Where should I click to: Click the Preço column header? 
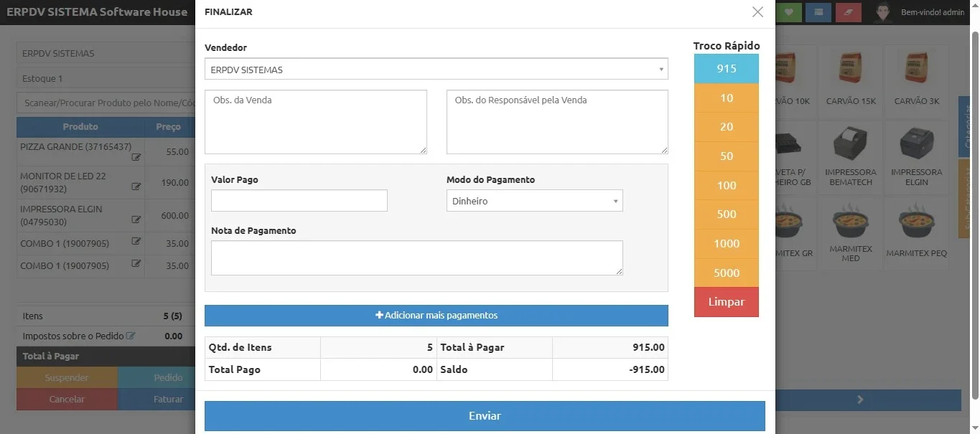(x=169, y=127)
